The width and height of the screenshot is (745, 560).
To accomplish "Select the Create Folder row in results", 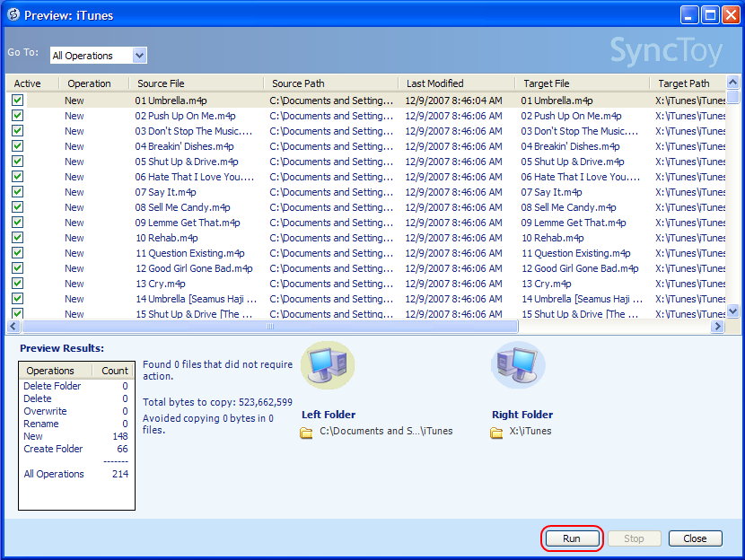I will [76, 449].
